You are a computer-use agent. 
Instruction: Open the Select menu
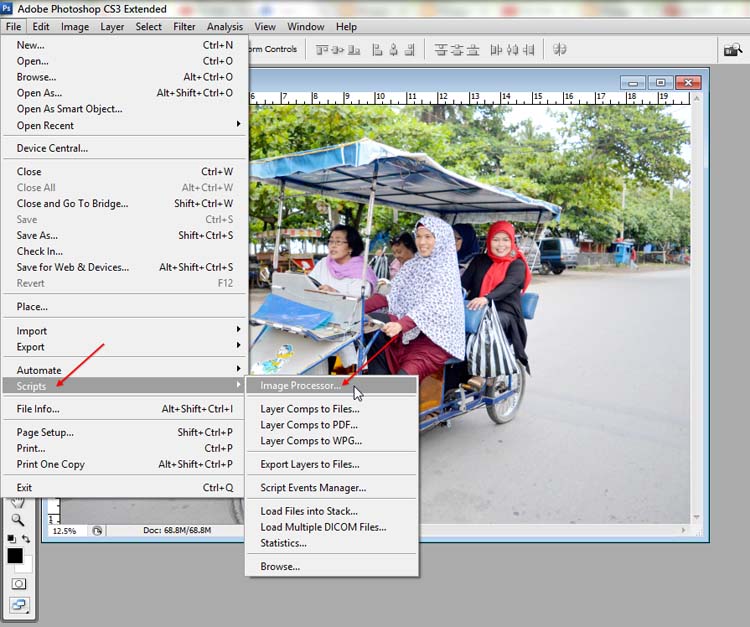[148, 27]
